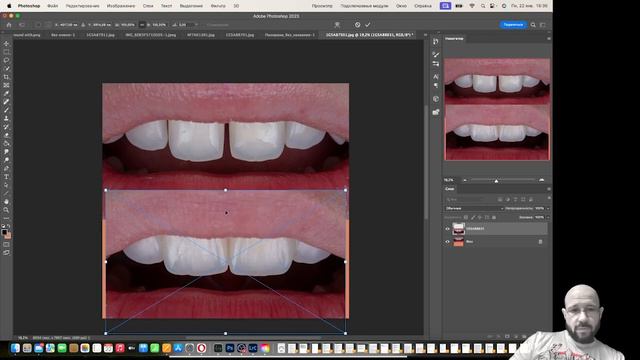Viewport: 640px width, 360px height.
Task: Delete layer using trash icon on bottom layer
Action: tap(540, 242)
